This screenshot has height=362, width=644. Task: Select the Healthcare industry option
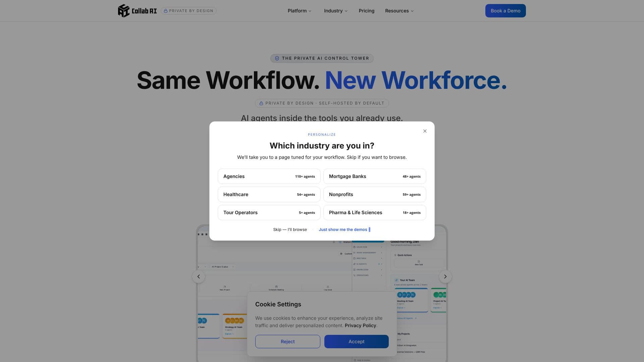(x=269, y=194)
